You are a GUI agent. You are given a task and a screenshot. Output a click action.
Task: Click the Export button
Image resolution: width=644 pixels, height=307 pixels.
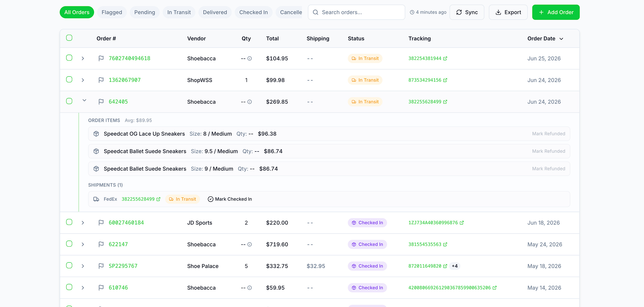point(508,12)
